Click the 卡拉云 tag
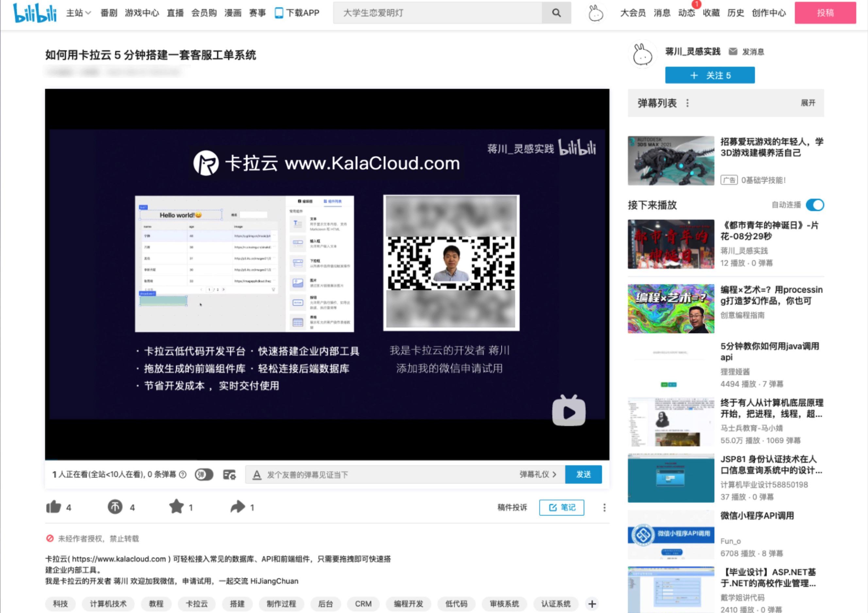Screen dimensions: 868x613 (197, 604)
